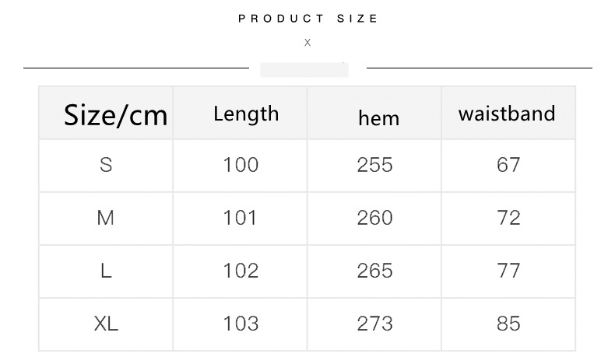
Task: Select the waistband value 67
Action: [508, 165]
